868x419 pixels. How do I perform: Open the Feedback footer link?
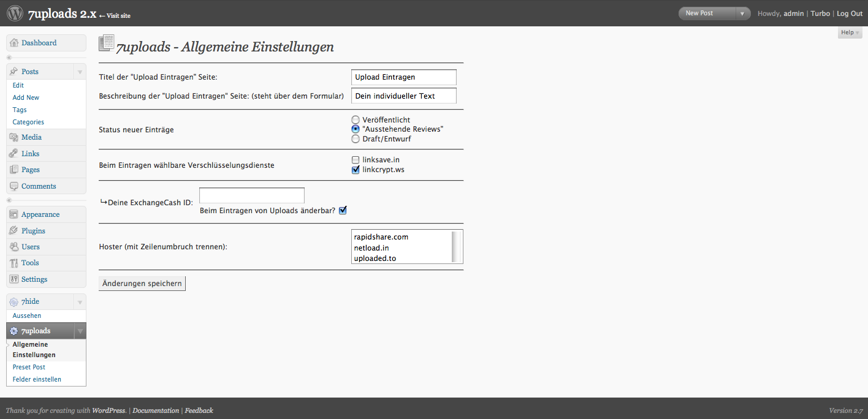tap(199, 410)
